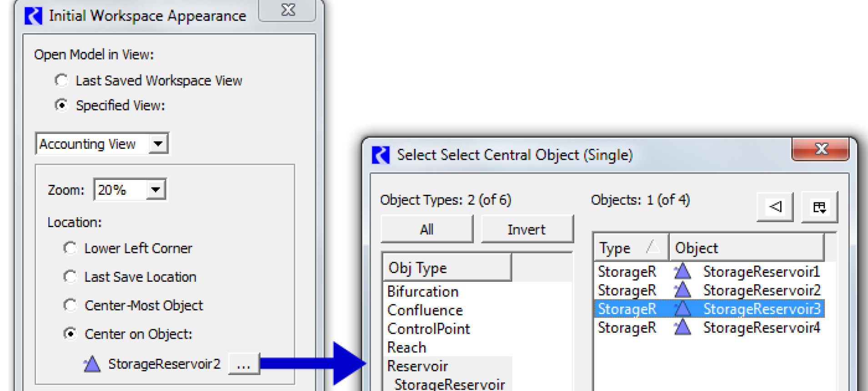868x391 pixels.
Task: Select Bifurcation in Obj Type list
Action: tap(423, 291)
